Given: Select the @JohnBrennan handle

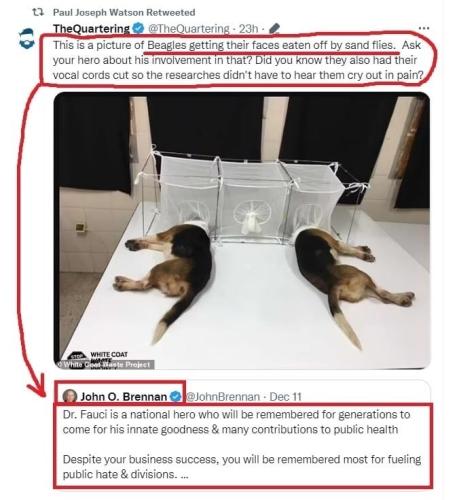Looking at the screenshot, I should [222, 397].
